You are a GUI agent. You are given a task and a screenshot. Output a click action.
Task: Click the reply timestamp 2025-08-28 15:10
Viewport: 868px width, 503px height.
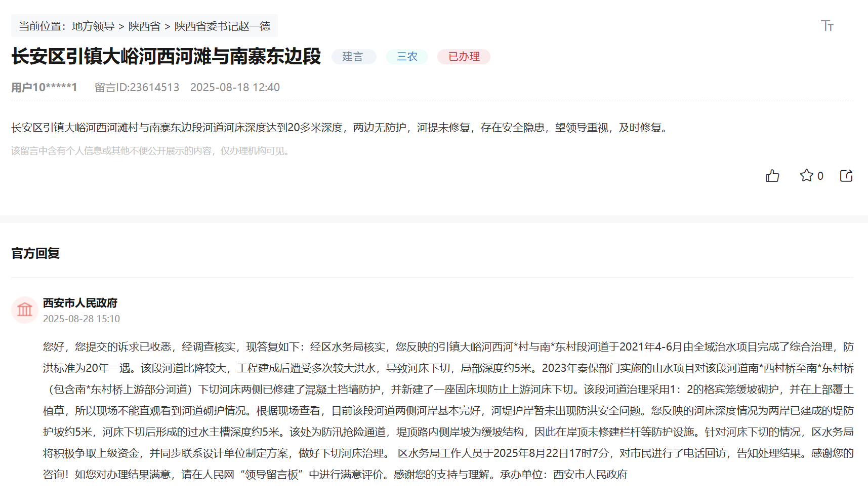(x=80, y=319)
